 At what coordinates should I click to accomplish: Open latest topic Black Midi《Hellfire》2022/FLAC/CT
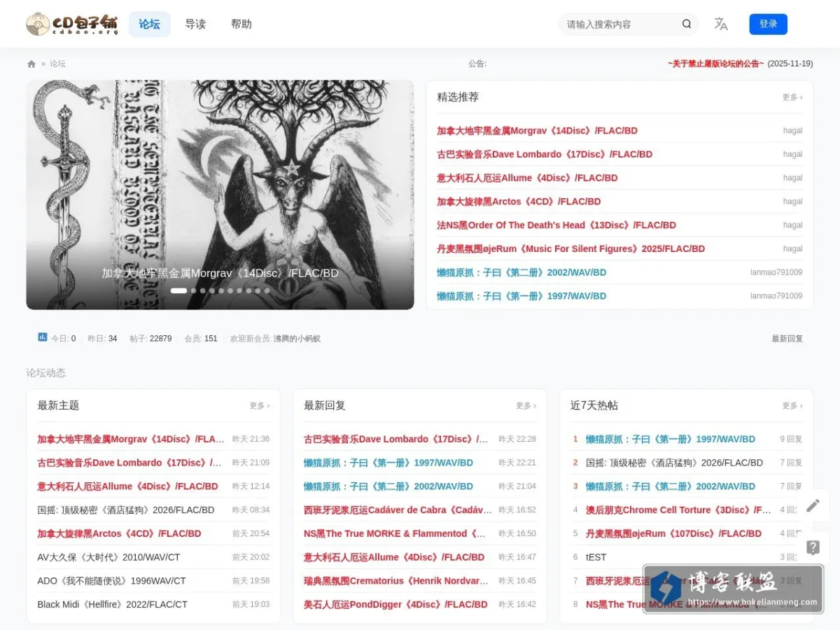[112, 604]
